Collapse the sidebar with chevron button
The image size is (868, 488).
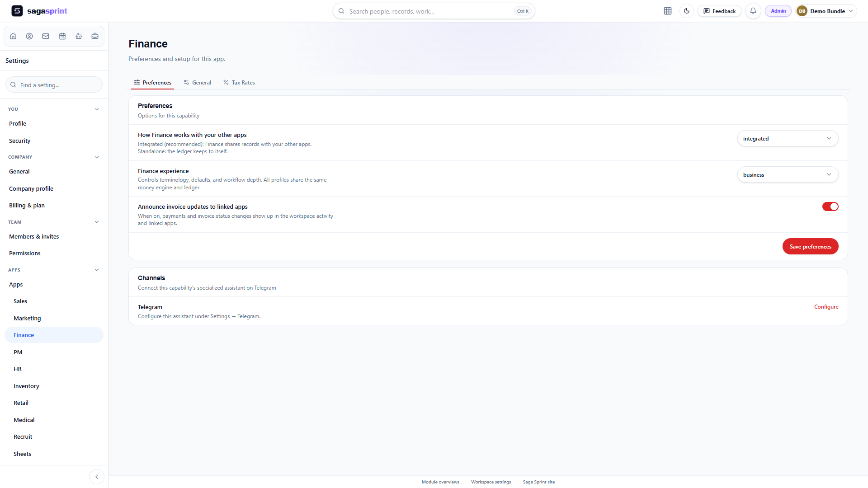tap(97, 477)
